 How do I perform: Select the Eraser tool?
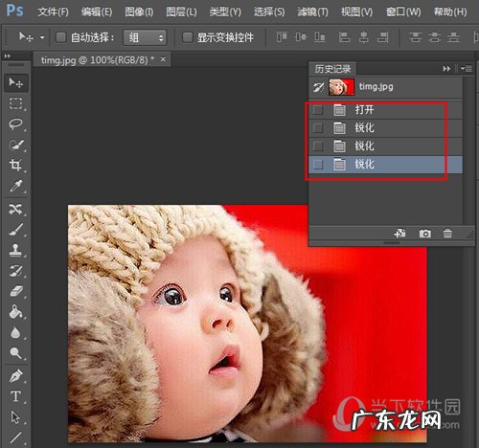click(x=16, y=291)
